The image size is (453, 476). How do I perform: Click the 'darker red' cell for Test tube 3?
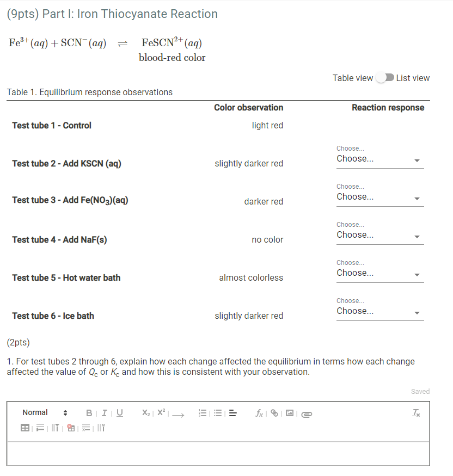pos(264,202)
